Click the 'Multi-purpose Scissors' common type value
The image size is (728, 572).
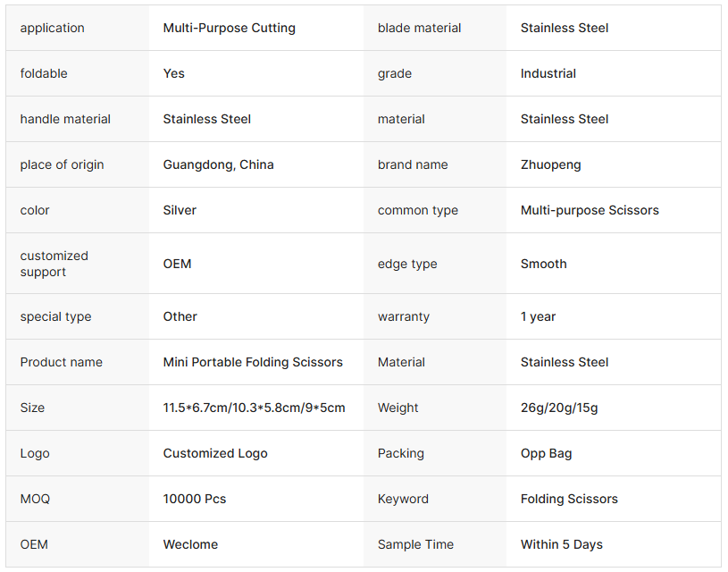coord(590,210)
